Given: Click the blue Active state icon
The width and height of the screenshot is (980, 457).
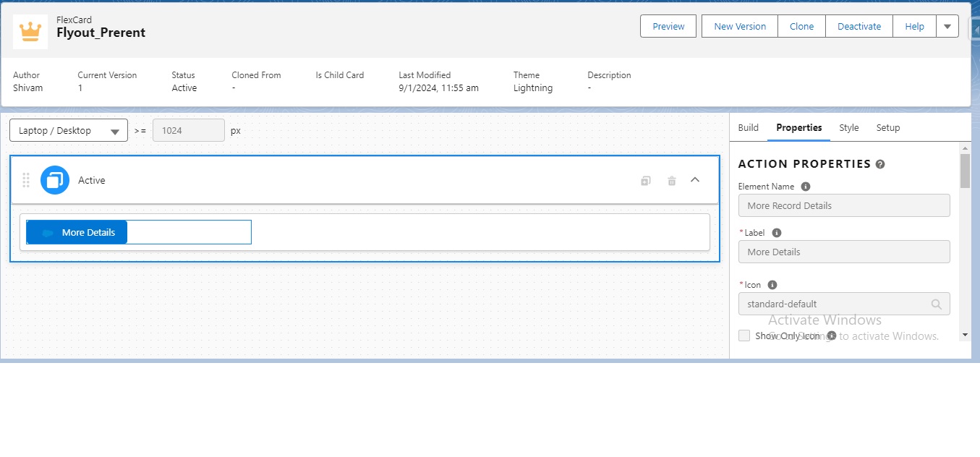Looking at the screenshot, I should [55, 180].
